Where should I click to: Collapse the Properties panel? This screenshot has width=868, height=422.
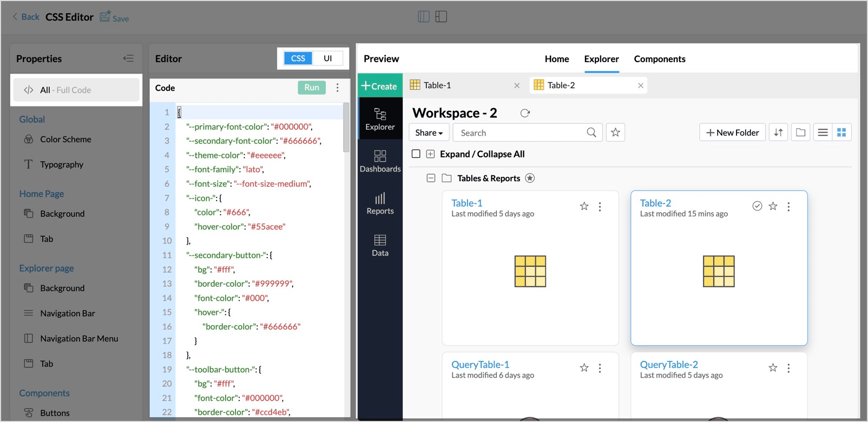pyautogui.click(x=128, y=58)
